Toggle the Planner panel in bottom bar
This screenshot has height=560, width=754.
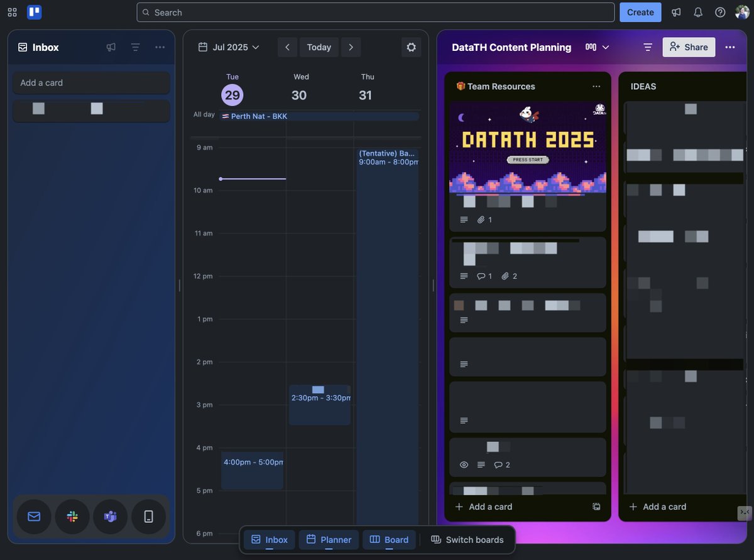[x=329, y=540]
